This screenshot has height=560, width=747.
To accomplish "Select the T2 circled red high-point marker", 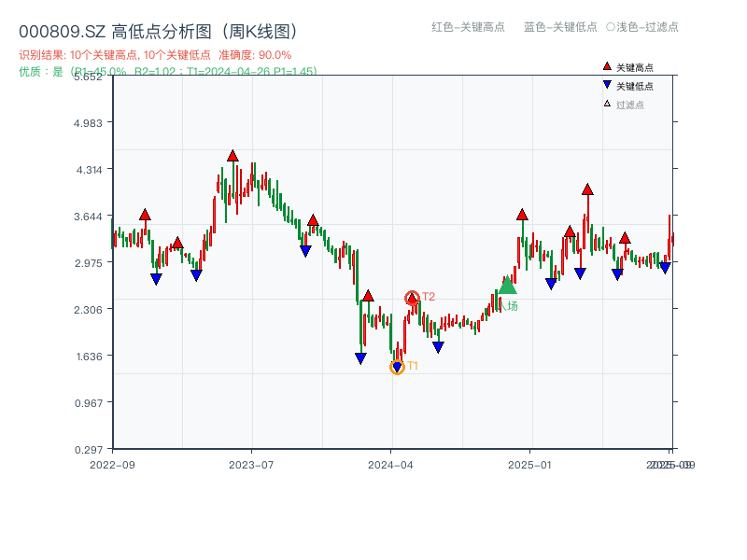I will [x=412, y=297].
